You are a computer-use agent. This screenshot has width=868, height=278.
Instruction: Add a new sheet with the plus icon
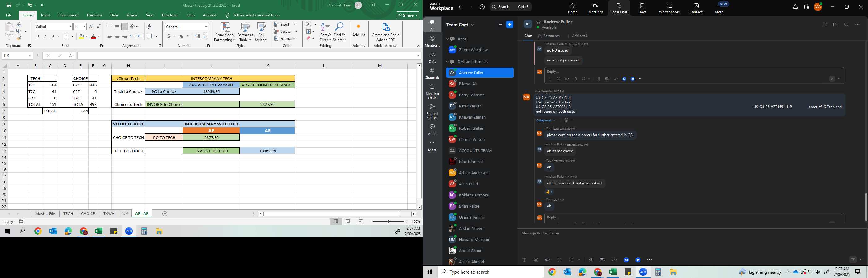click(x=165, y=214)
